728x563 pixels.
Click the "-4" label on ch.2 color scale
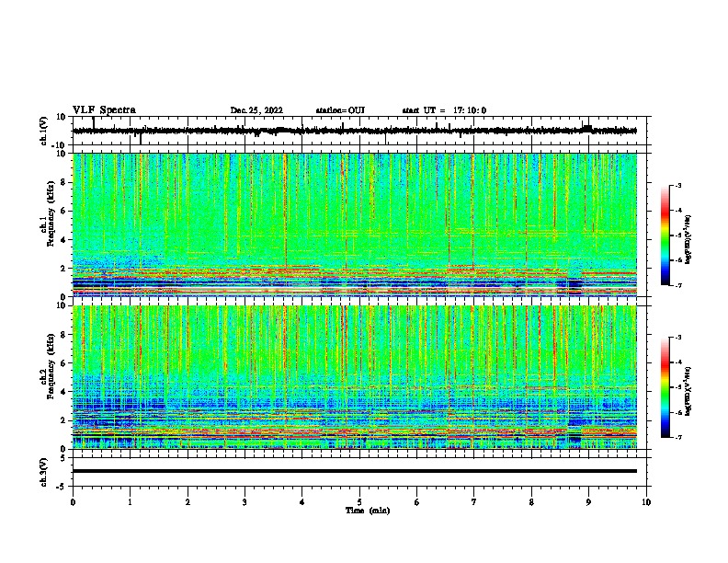coord(677,362)
